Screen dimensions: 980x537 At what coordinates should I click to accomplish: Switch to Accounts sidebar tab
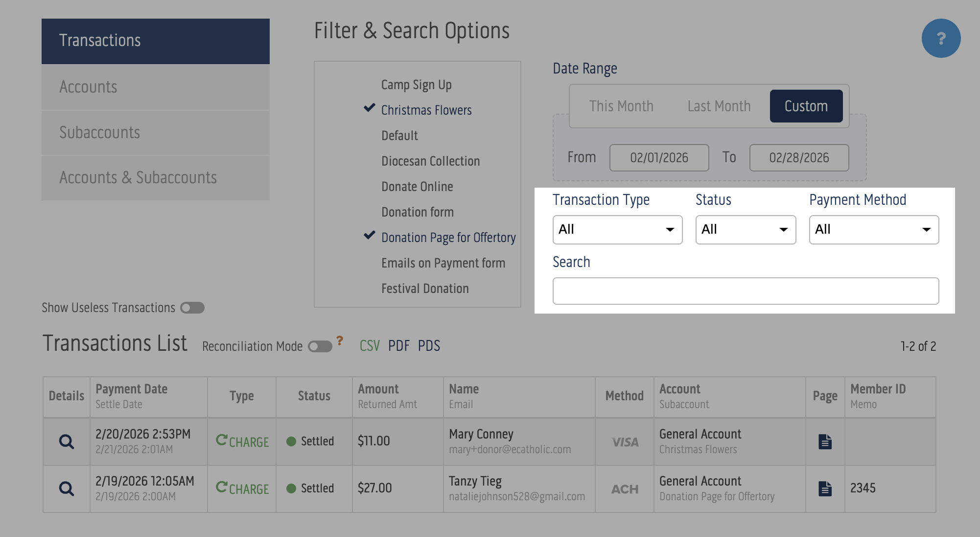(155, 87)
